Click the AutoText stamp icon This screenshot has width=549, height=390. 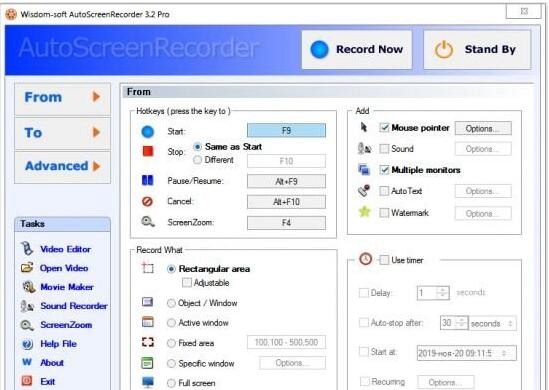[x=364, y=190]
